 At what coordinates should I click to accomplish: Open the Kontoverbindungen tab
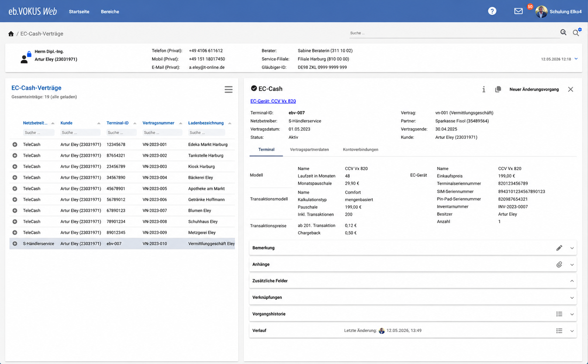(x=360, y=149)
